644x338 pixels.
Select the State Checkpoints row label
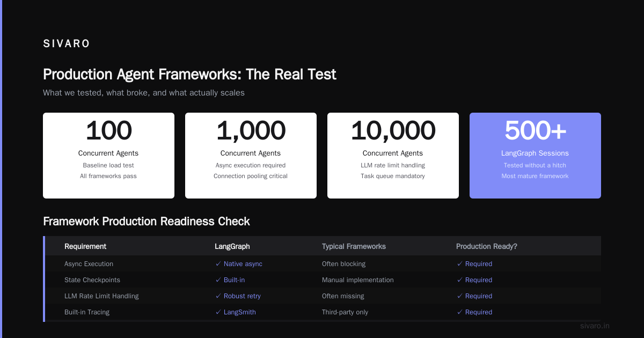coord(92,280)
